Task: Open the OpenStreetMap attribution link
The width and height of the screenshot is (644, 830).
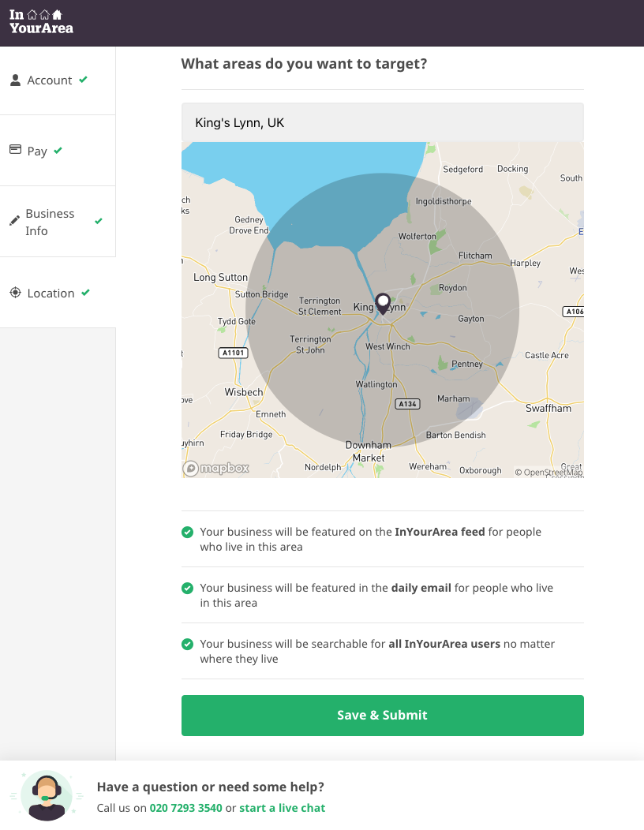Action: (x=549, y=472)
